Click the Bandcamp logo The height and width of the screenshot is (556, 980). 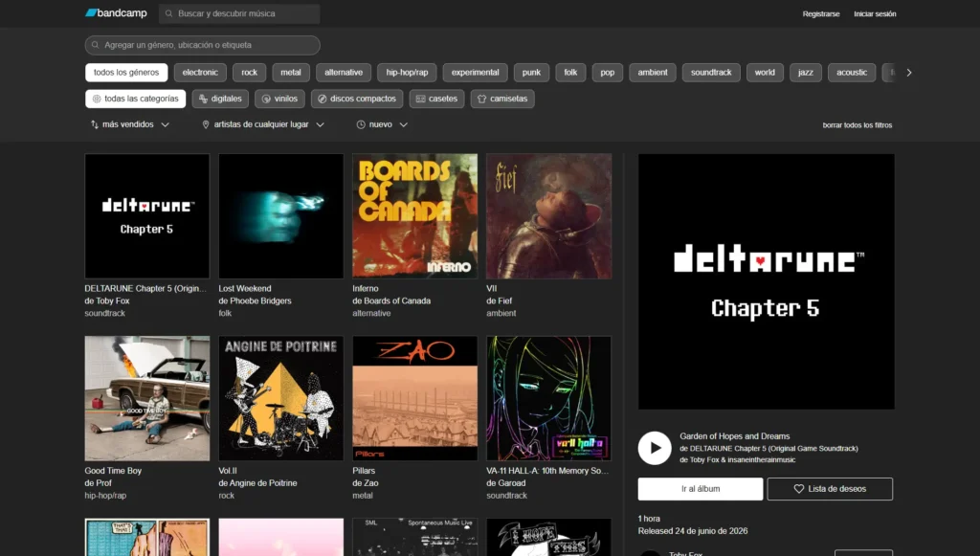coord(116,13)
